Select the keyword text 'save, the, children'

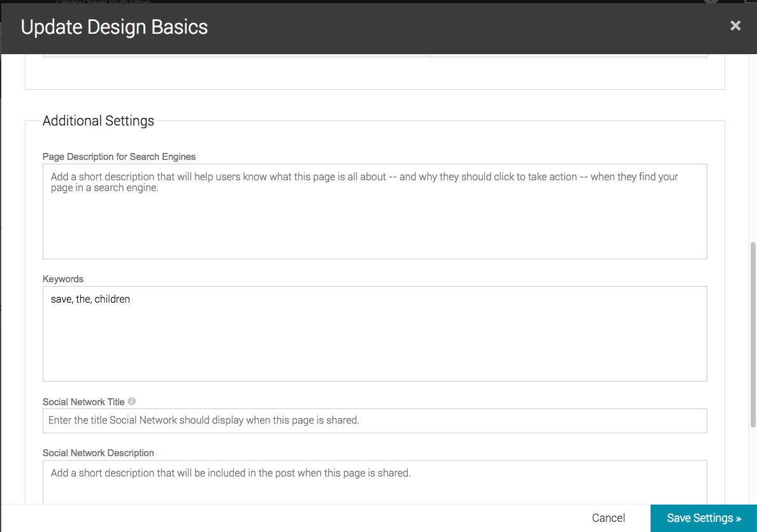(x=90, y=299)
